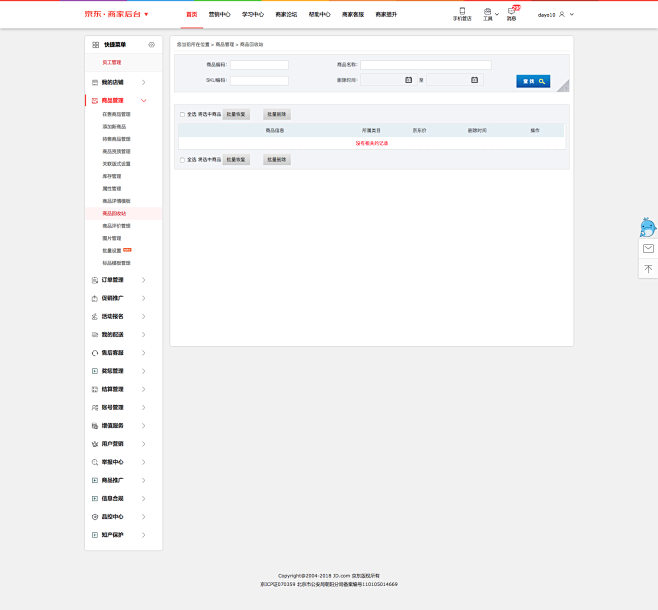
Task: Expand the 促销推广 chevron
Action: 144,298
